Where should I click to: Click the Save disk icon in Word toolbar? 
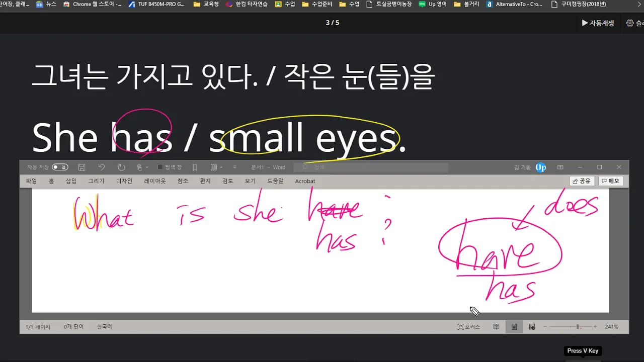82,167
